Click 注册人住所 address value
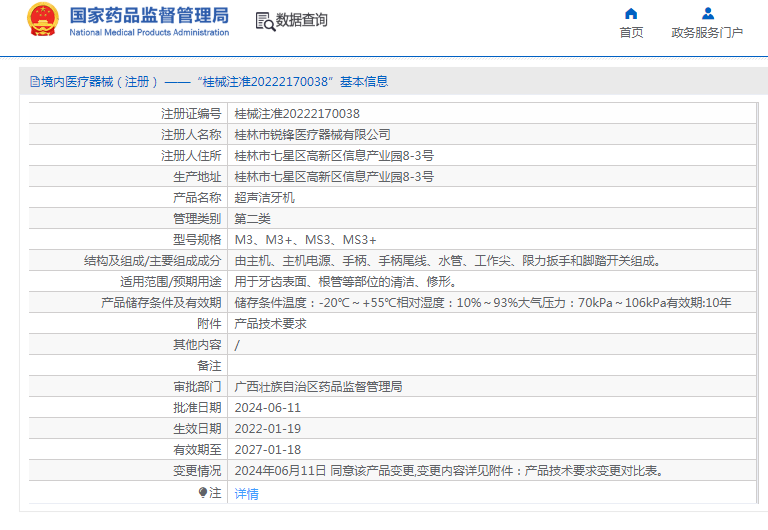This screenshot has width=768, height=530. [x=334, y=156]
